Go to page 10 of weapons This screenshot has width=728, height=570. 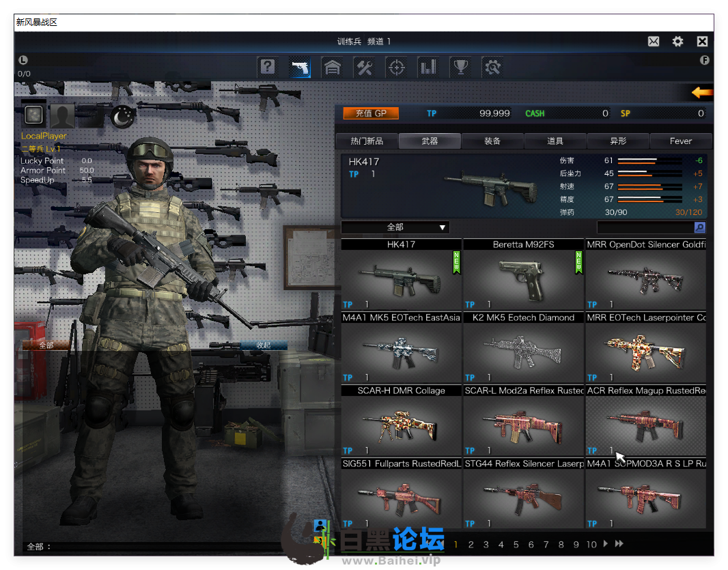pos(591,545)
